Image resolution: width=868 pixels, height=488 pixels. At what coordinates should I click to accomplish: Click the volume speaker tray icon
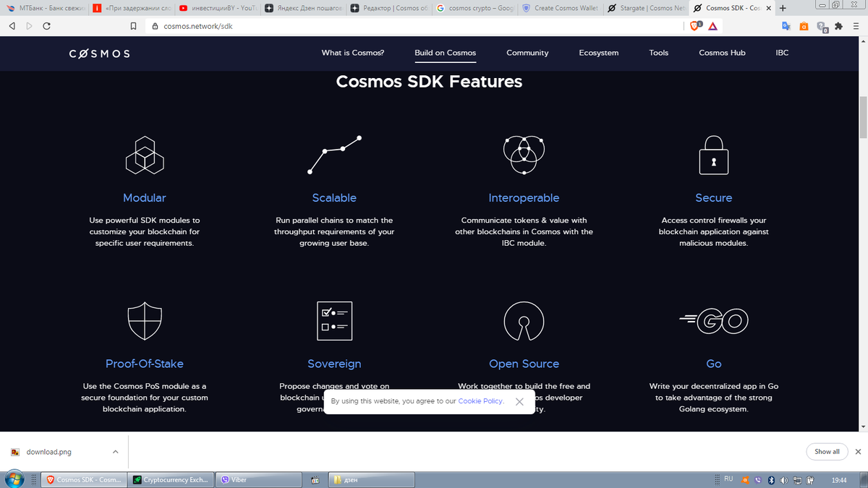pyautogui.click(x=783, y=479)
